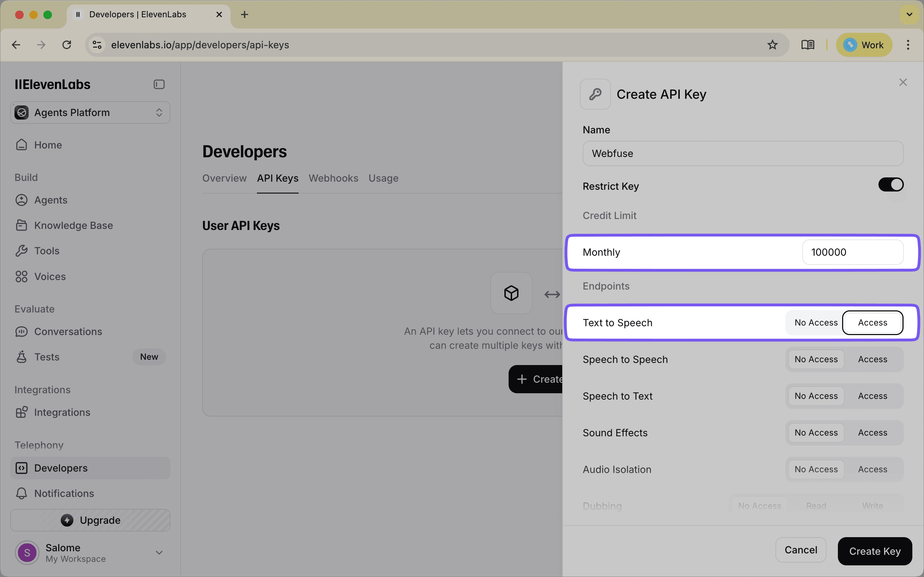Open the browser Work profile menu

864,45
